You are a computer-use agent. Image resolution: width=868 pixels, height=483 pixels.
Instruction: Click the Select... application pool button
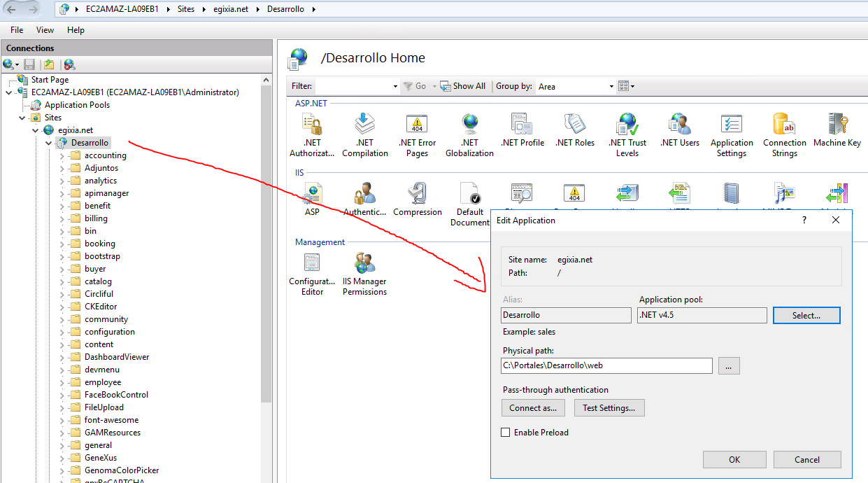point(806,316)
